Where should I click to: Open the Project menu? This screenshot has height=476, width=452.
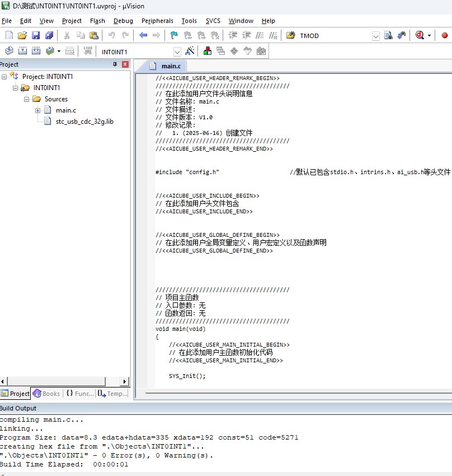click(72, 21)
